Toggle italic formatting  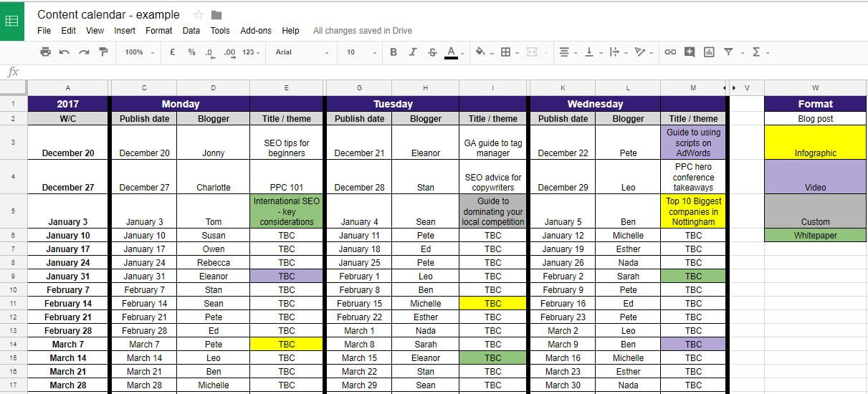coord(413,52)
